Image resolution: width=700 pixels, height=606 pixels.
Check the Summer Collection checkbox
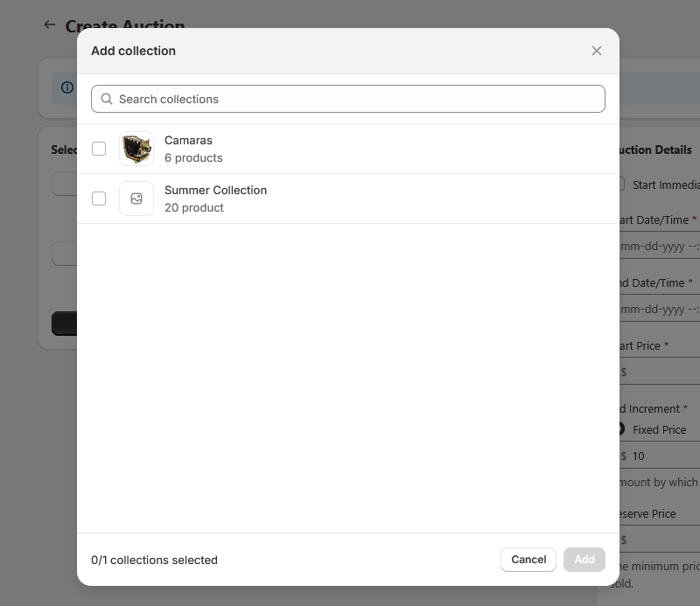tap(99, 199)
